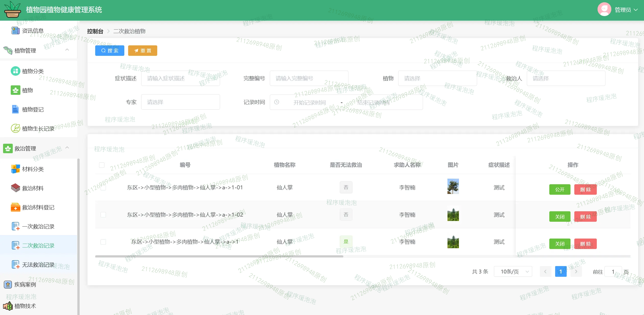
Task: Click the horizontal table scrollbar
Action: [x=219, y=256]
